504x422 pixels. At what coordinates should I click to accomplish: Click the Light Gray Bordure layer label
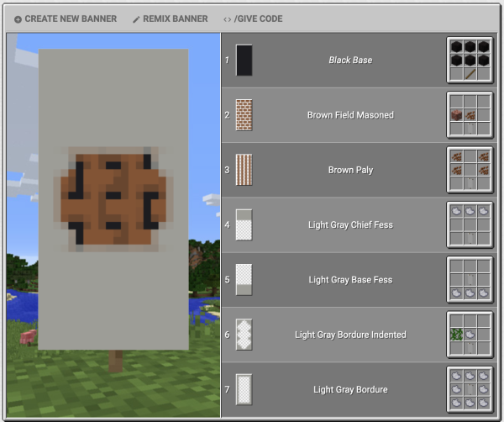tap(349, 389)
